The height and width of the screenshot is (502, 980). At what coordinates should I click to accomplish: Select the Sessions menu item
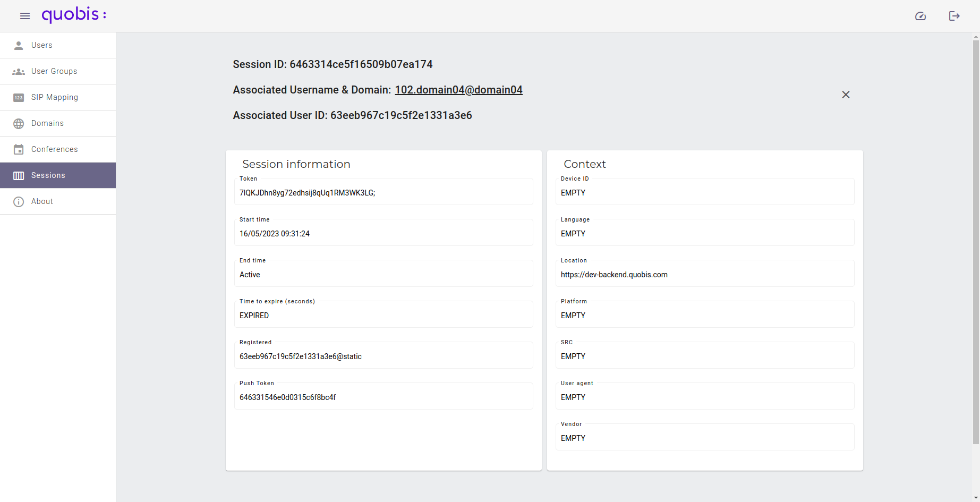click(58, 175)
